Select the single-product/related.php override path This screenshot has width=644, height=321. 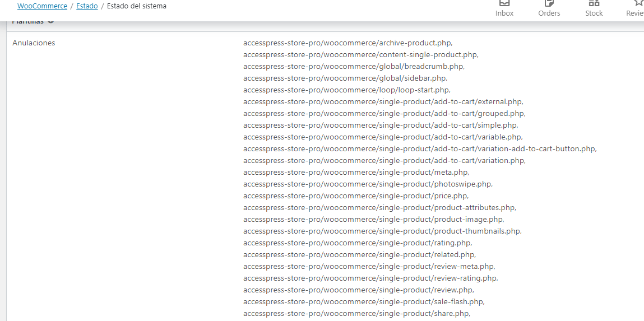[x=360, y=254]
